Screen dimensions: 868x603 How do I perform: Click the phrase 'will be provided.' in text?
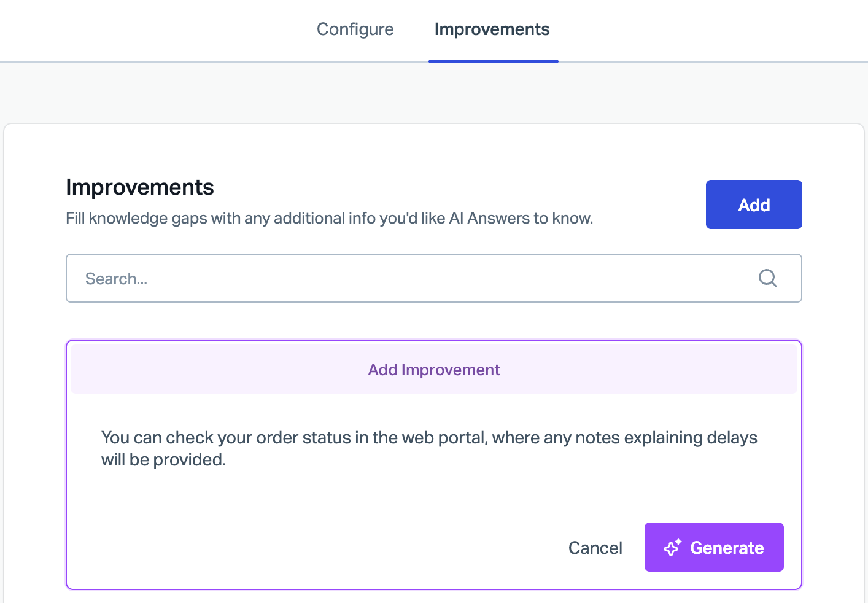[x=164, y=460]
